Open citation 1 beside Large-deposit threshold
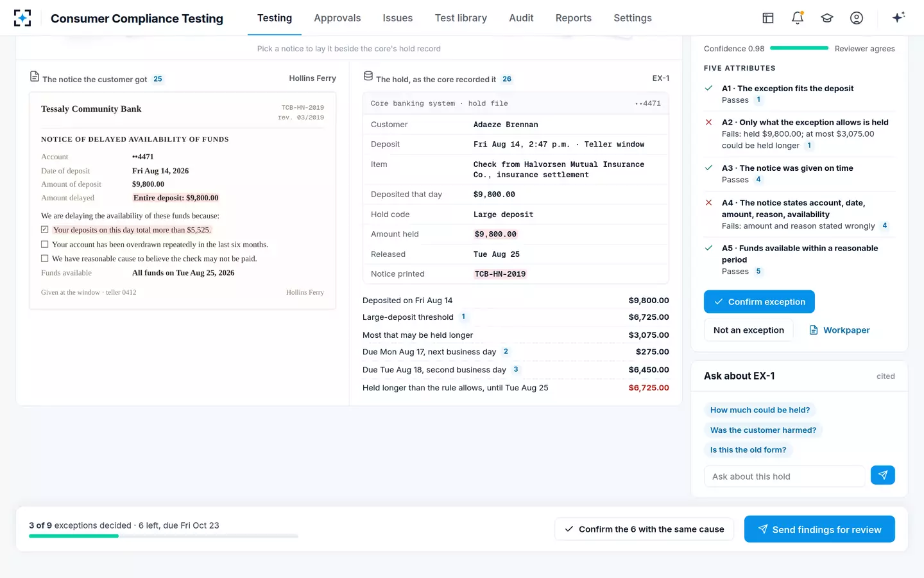 pos(463,317)
